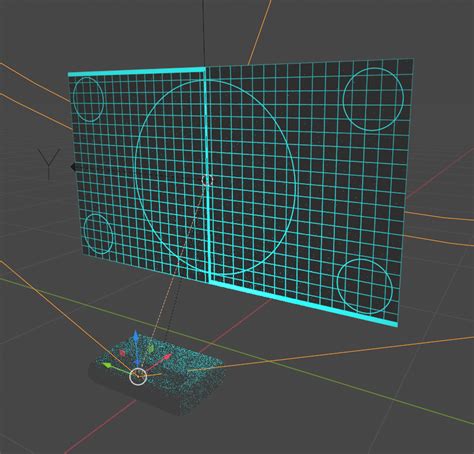Click the green Y-axis gizmo arrow
This screenshot has height=454, width=474.
point(107,365)
